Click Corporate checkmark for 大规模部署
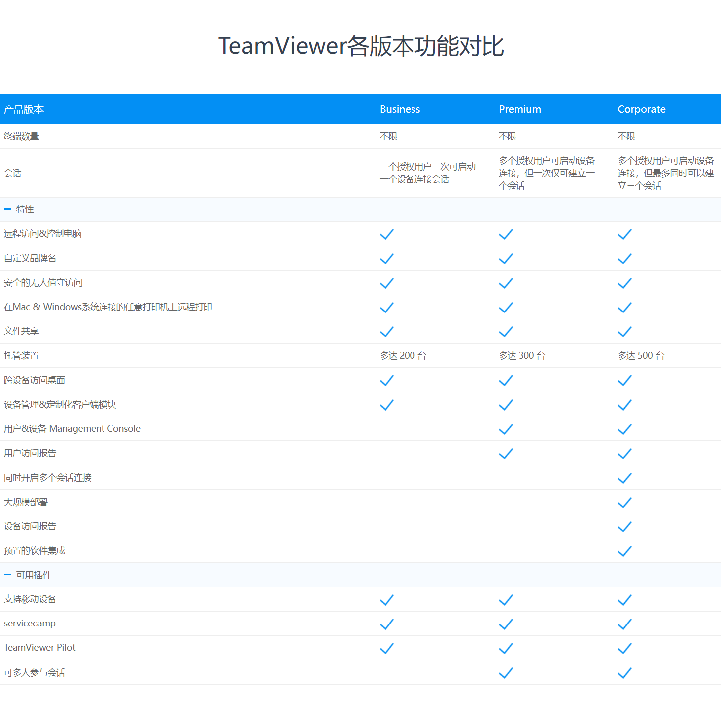The height and width of the screenshot is (728, 721). (x=624, y=502)
